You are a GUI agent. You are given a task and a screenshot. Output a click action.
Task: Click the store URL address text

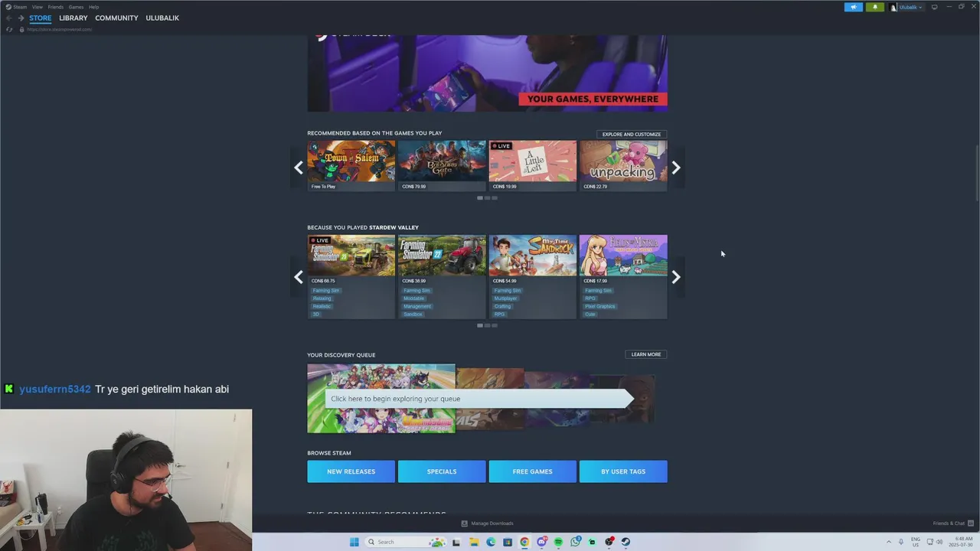tap(59, 29)
